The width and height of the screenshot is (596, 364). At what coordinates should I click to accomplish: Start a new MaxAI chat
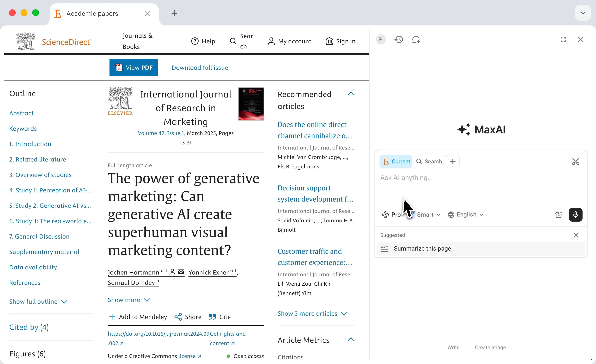click(416, 39)
